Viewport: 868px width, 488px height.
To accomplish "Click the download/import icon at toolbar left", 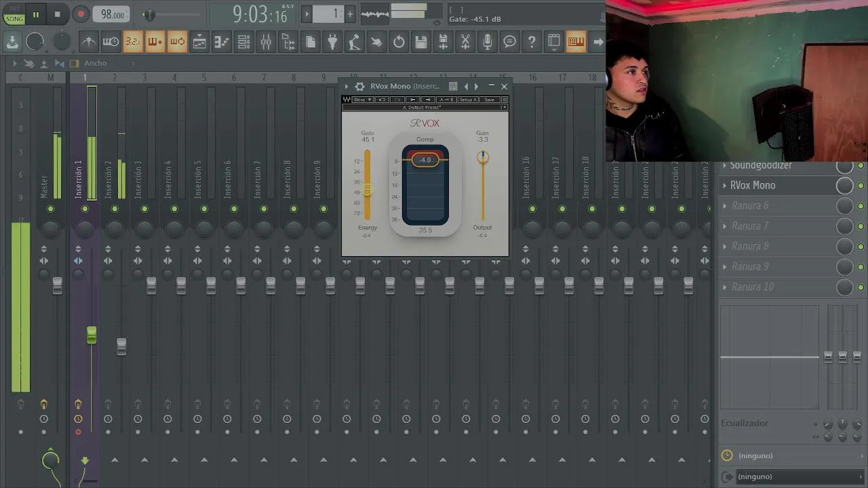I will pyautogui.click(x=12, y=42).
